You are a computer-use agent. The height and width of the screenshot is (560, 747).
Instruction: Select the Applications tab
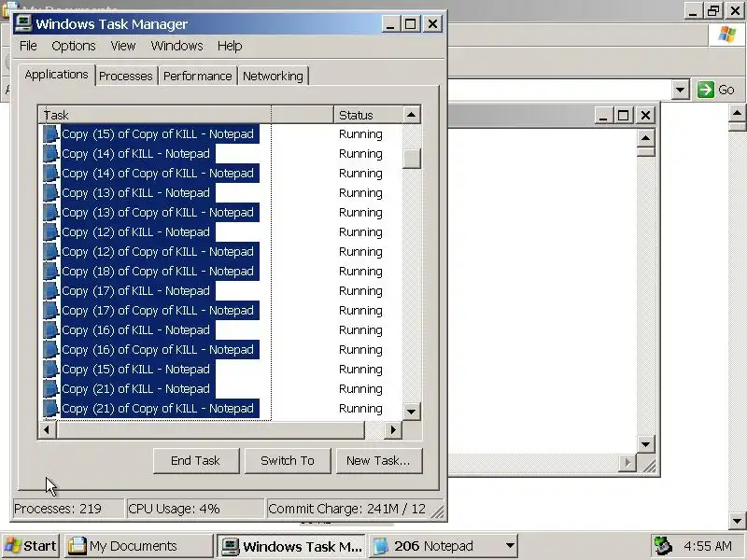(x=56, y=75)
